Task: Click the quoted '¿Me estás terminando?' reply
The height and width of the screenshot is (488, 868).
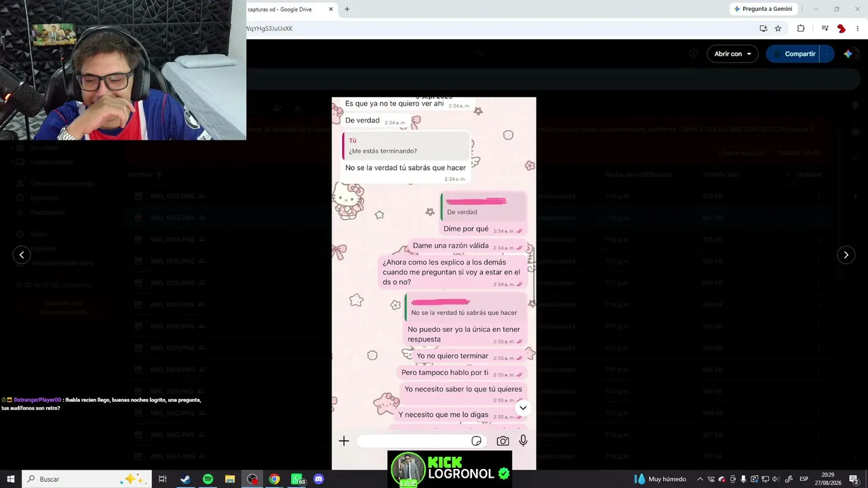Action: click(406, 146)
